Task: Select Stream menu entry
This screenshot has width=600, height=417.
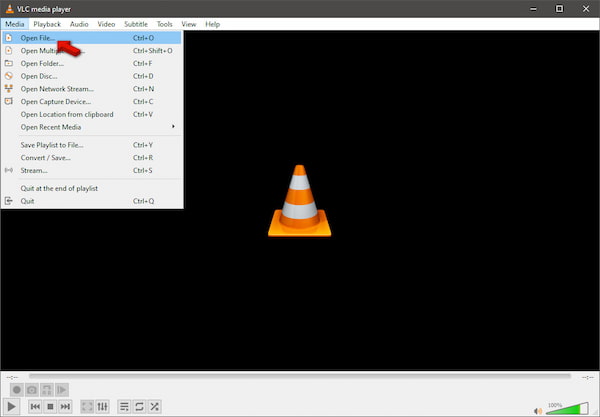Action: (92, 170)
